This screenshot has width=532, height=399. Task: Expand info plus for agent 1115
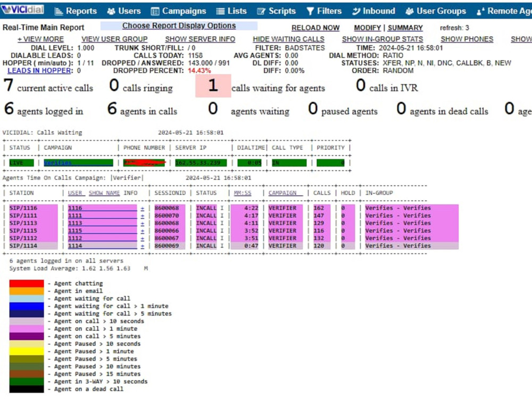(x=142, y=231)
